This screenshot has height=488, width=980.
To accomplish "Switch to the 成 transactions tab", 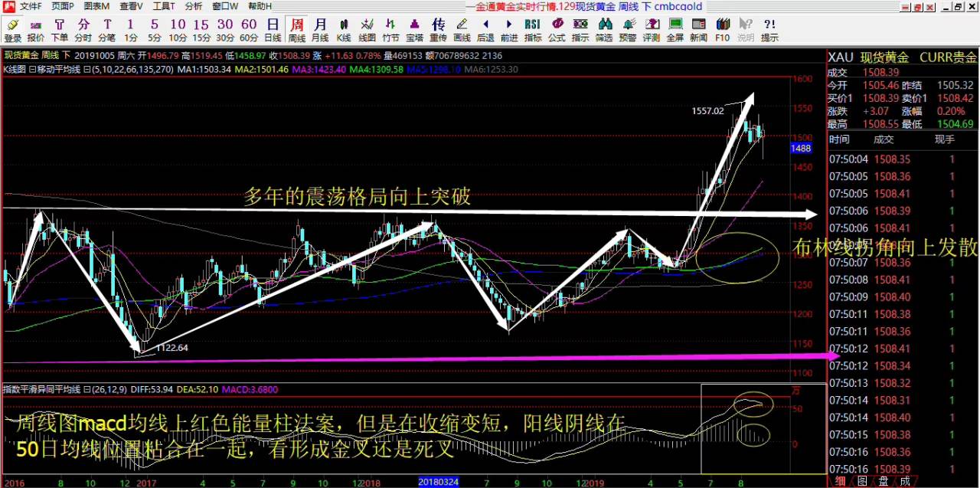I will [x=904, y=481].
